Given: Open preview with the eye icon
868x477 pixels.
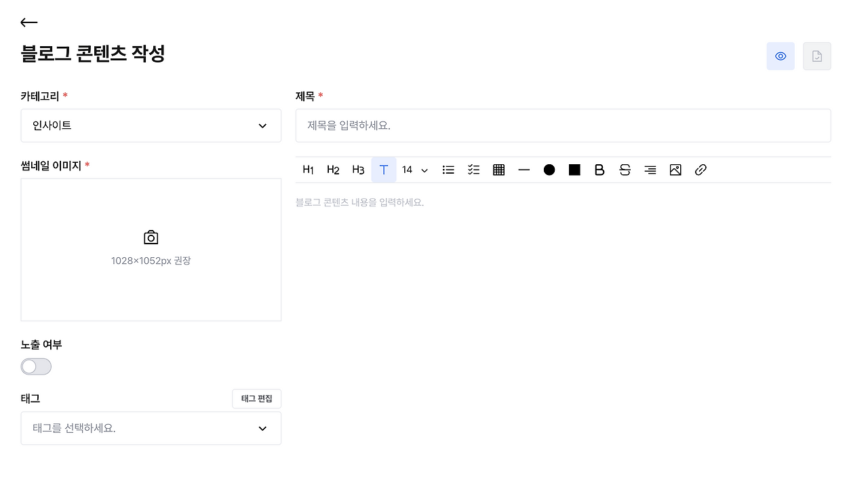Looking at the screenshot, I should click(x=781, y=56).
